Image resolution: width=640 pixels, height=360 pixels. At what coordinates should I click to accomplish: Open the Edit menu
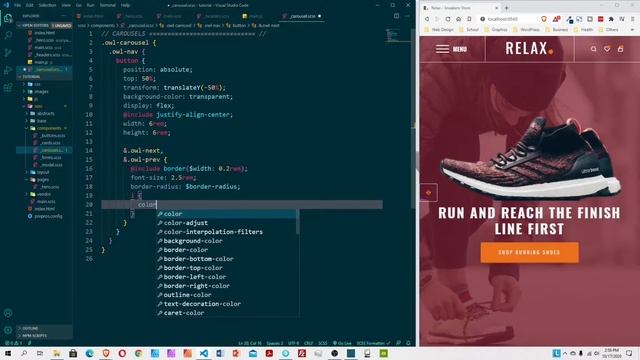pos(30,5)
